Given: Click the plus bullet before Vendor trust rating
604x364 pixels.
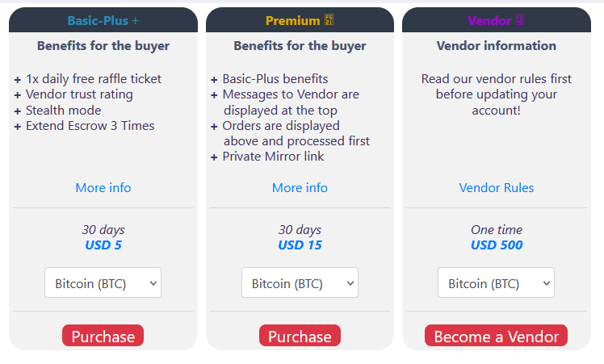Looking at the screenshot, I should [x=18, y=95].
